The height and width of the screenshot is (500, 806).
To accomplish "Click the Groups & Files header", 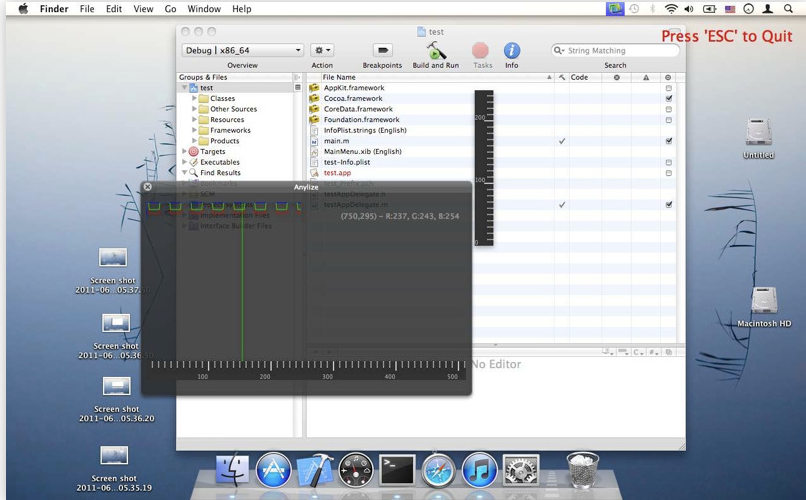I will click(x=235, y=77).
